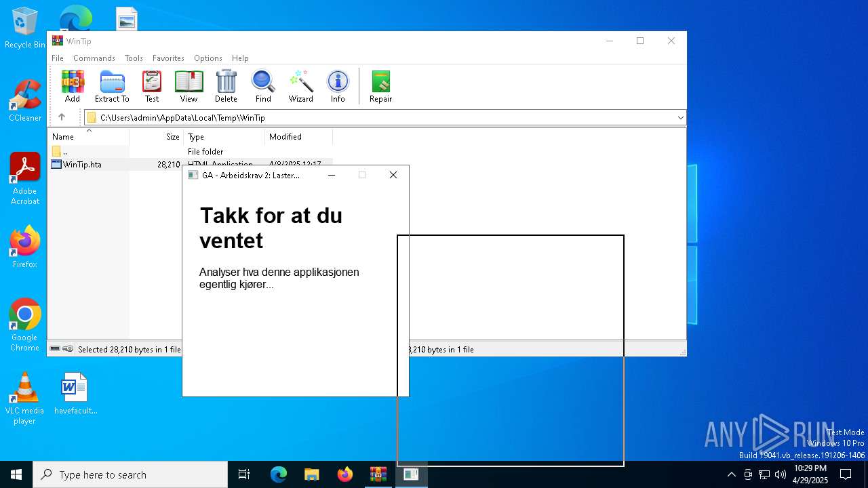Image resolution: width=868 pixels, height=488 pixels.
Task: Click the volume speaker tray icon
Action: [781, 474]
